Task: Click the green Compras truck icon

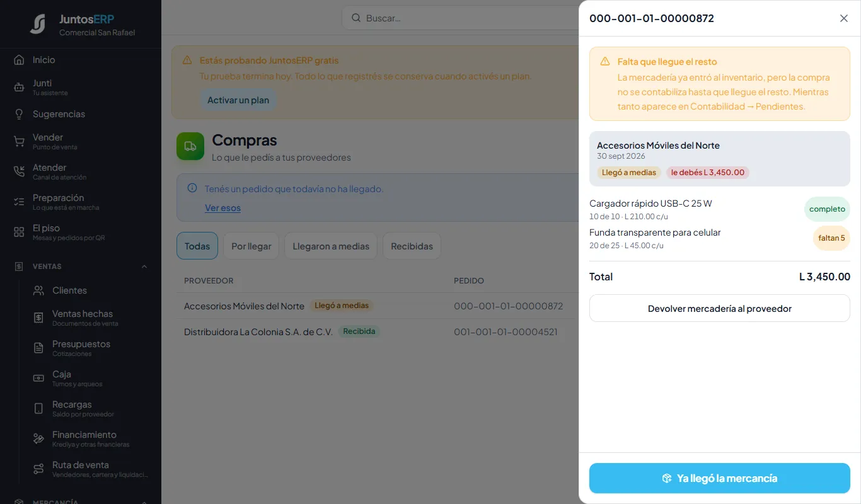Action: click(190, 146)
